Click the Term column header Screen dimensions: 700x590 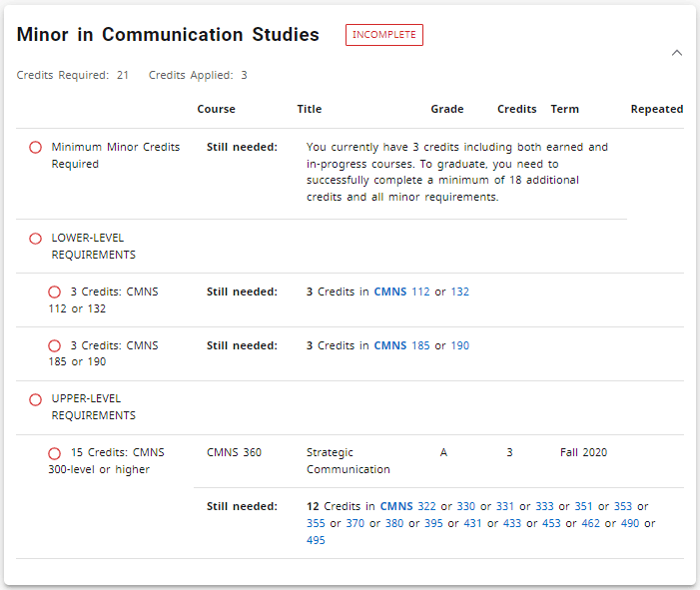point(564,110)
